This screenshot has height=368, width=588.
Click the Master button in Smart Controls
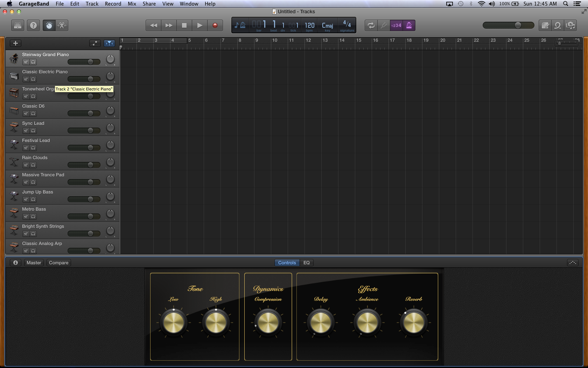click(34, 263)
